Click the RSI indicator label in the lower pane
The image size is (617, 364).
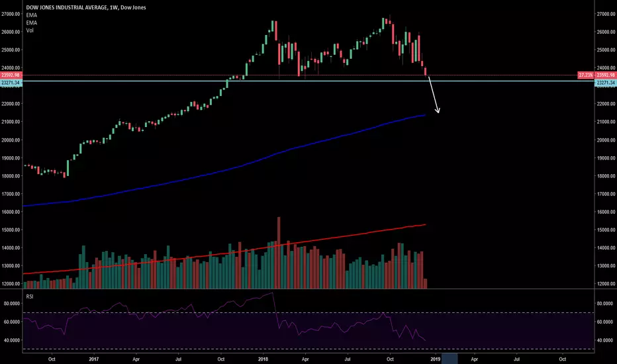30,296
